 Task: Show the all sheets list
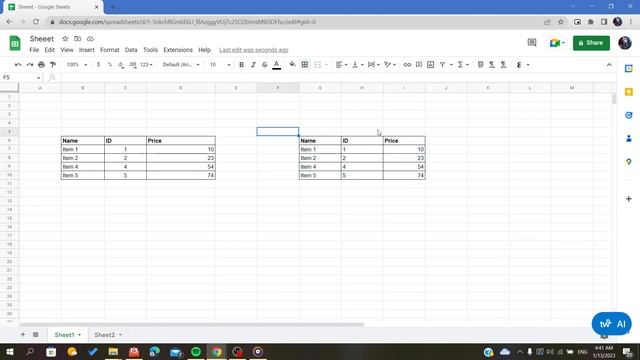pyautogui.click(x=36, y=335)
